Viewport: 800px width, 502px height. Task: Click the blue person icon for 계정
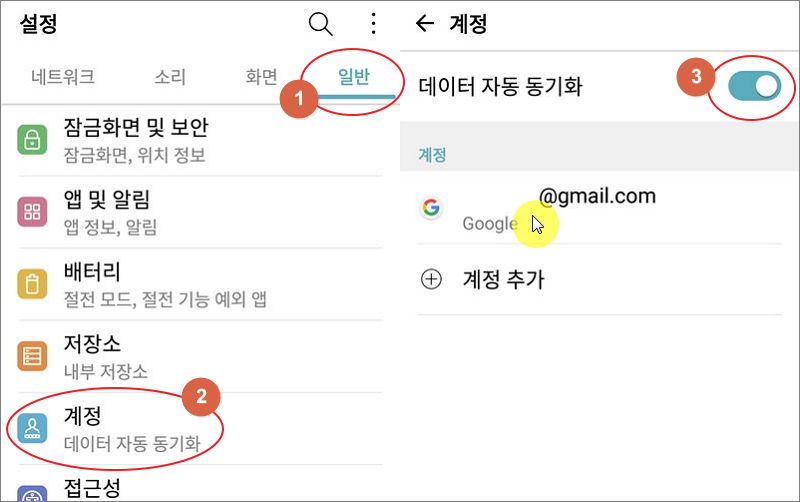pyautogui.click(x=32, y=428)
